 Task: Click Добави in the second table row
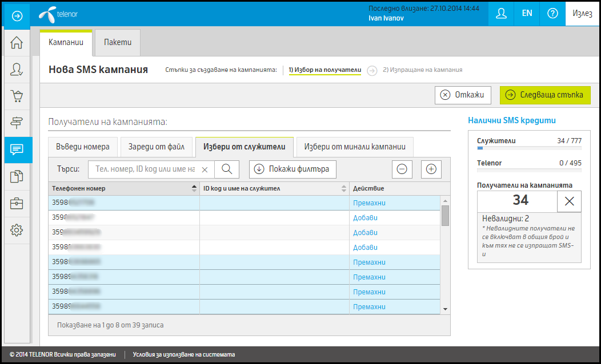[365, 218]
